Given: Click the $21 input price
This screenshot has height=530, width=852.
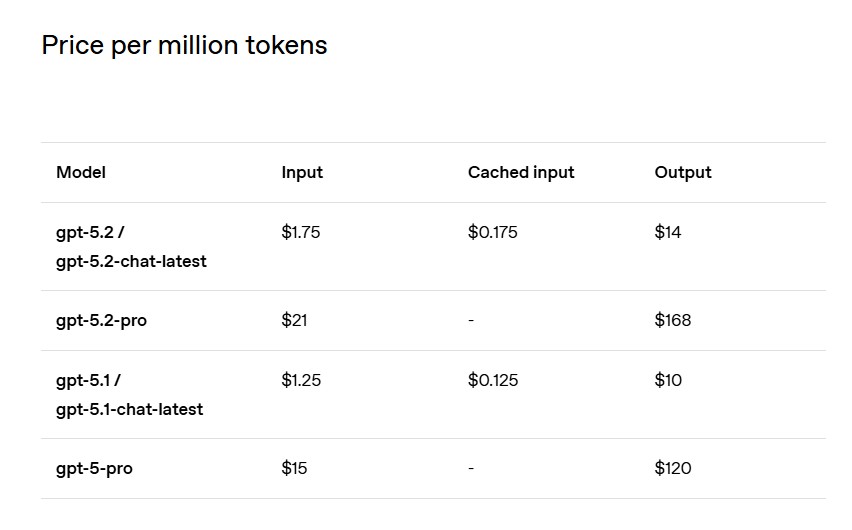Looking at the screenshot, I should point(295,320).
